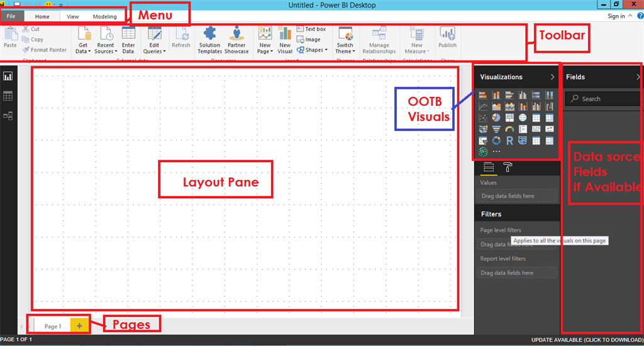644x346 pixels.
Task: Click Format Painter
Action: pos(45,50)
